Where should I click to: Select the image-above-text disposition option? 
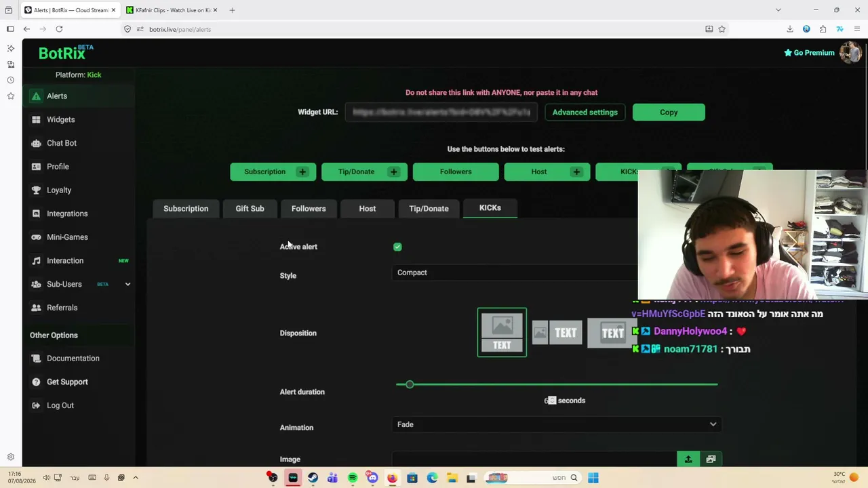coord(502,333)
